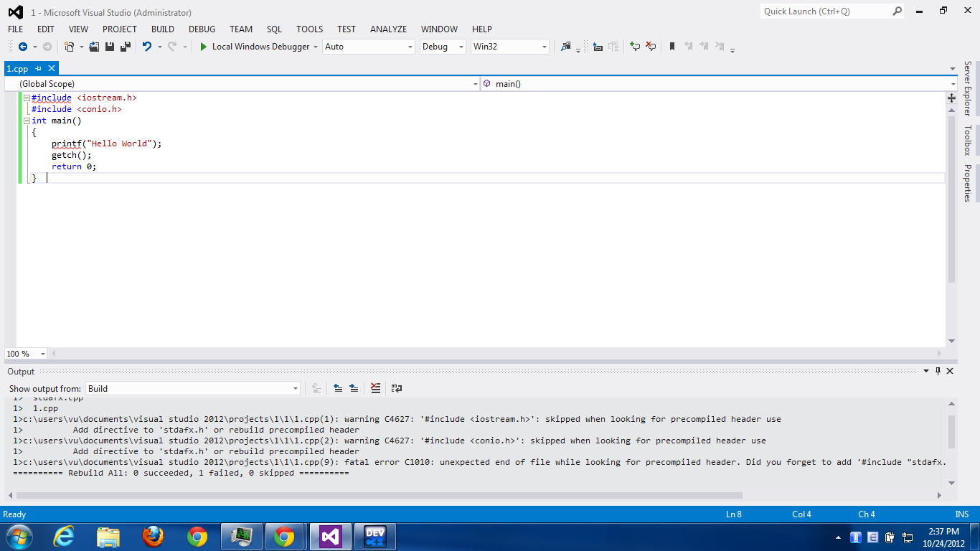Click the Quick Launch search field
980x551 pixels.
[x=825, y=11]
